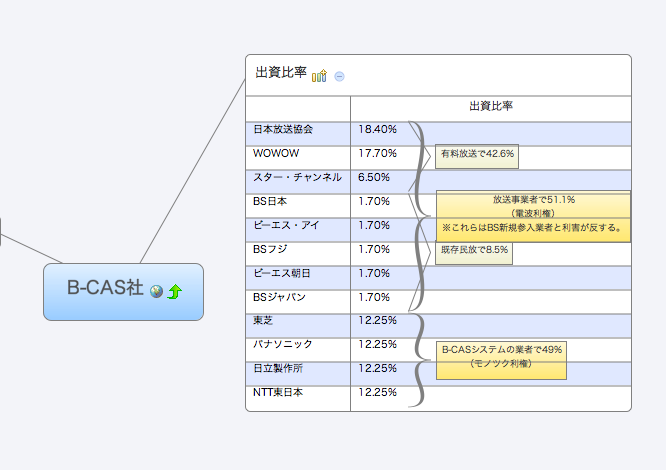
Task: Select the B-CASシステムの業者で49% callout
Action: point(501,360)
